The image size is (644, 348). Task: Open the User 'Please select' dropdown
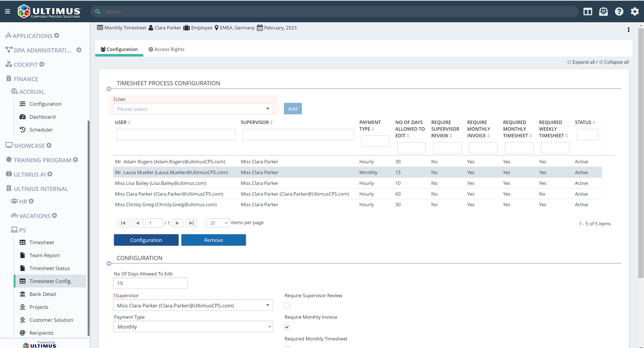pos(193,109)
